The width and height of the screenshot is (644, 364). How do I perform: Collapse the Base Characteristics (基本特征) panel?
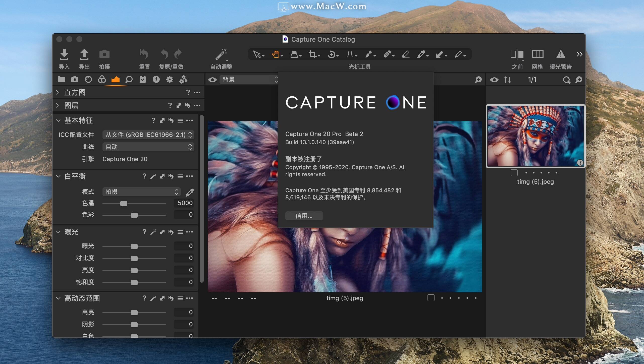click(58, 120)
